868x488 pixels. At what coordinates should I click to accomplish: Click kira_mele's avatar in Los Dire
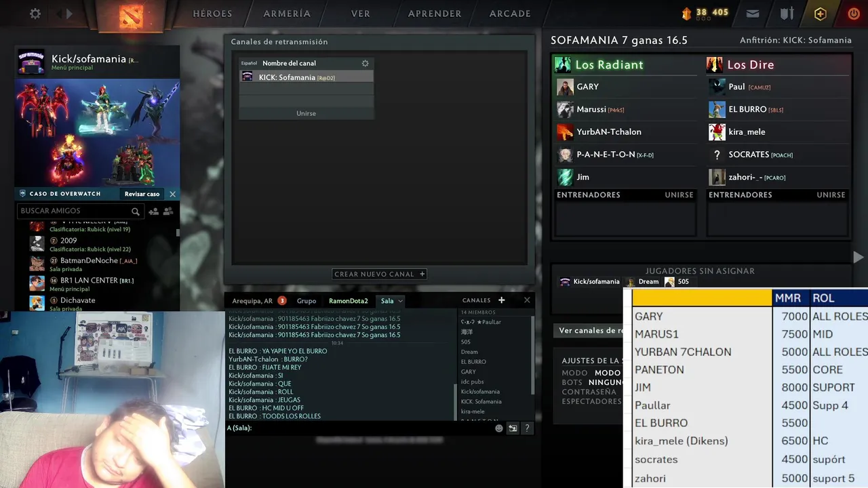(717, 131)
